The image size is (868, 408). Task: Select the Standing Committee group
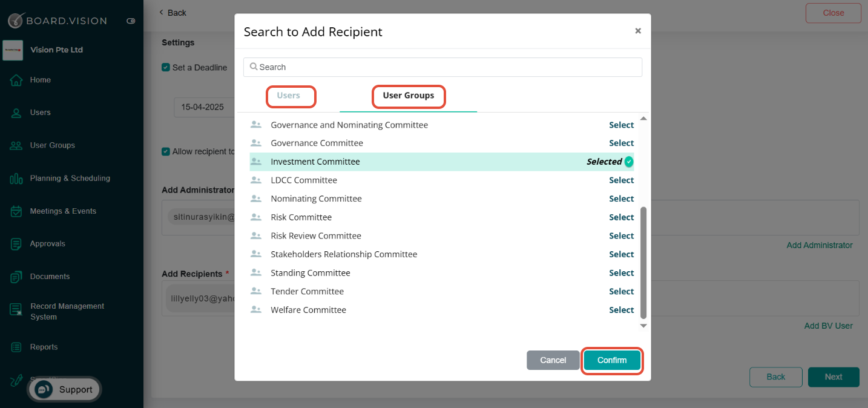coord(622,273)
